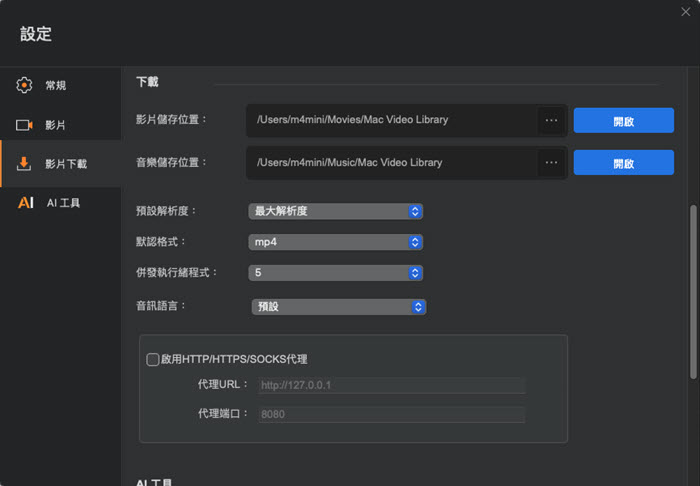Screen dimensions: 700x486
Task: Close the 設定 dialog
Action: click(x=686, y=12)
